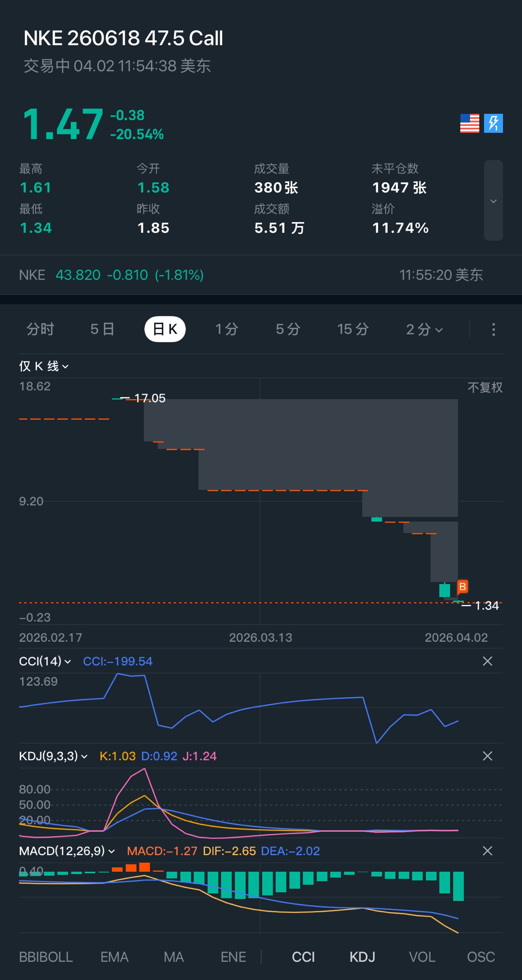The height and width of the screenshot is (980, 522).
Task: Select the 5日 chart tab
Action: click(x=102, y=329)
